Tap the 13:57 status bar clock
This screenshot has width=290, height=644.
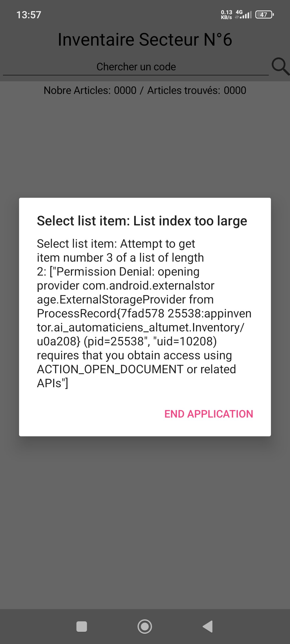pyautogui.click(x=29, y=15)
